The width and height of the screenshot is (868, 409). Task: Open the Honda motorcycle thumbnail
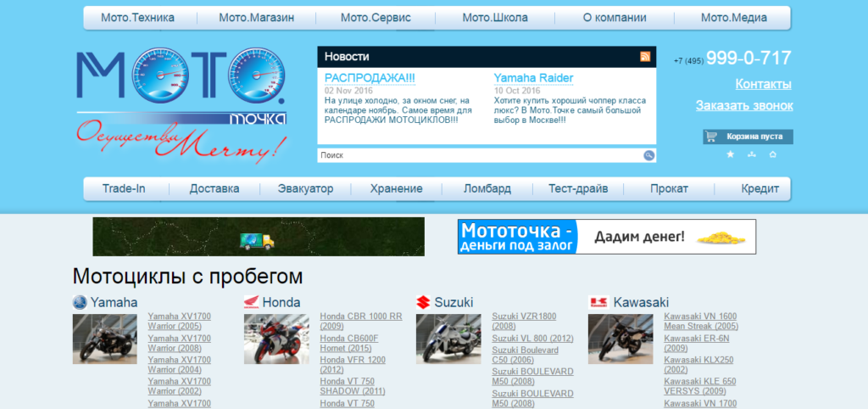pos(276,339)
